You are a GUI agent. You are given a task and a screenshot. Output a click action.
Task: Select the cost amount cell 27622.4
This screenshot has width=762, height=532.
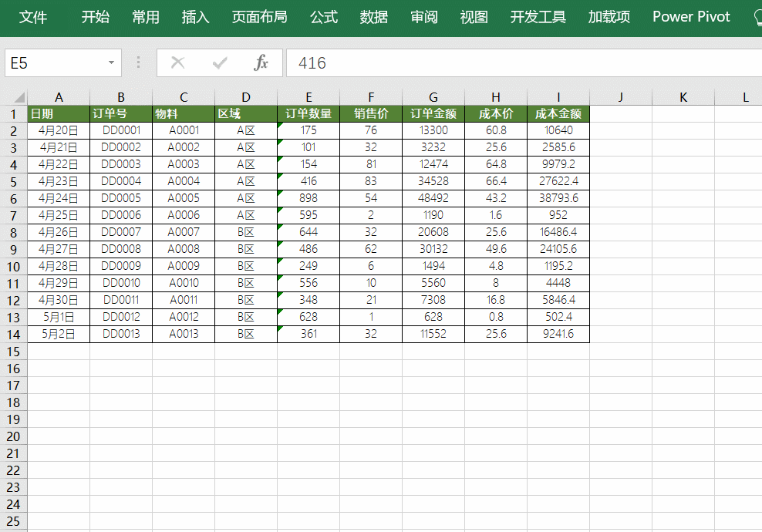(x=558, y=181)
